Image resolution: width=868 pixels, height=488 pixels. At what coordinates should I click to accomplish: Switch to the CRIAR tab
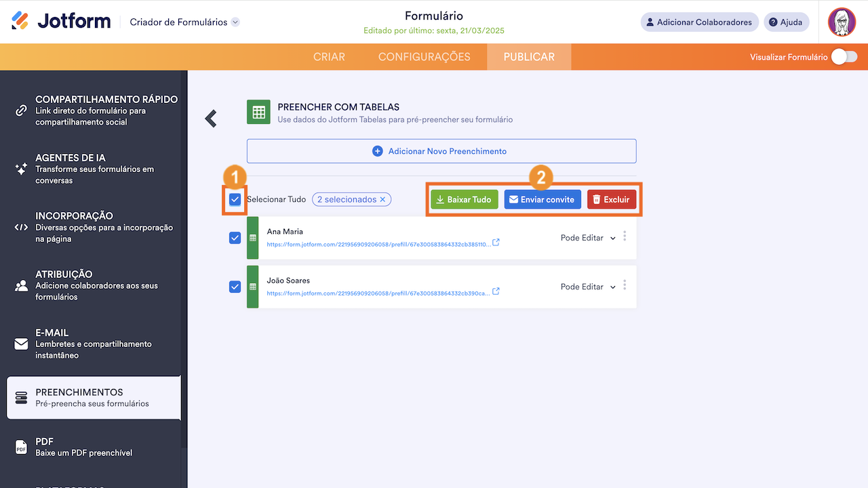tap(329, 57)
